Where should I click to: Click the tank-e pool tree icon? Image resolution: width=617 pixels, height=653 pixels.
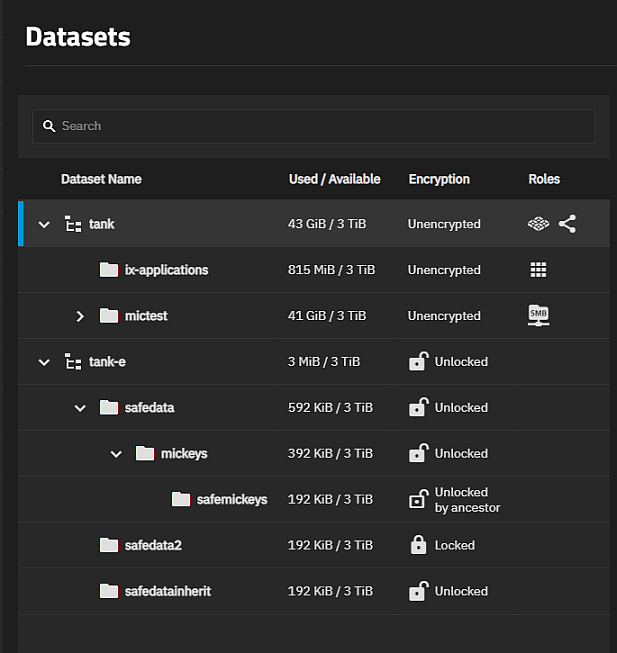point(73,361)
